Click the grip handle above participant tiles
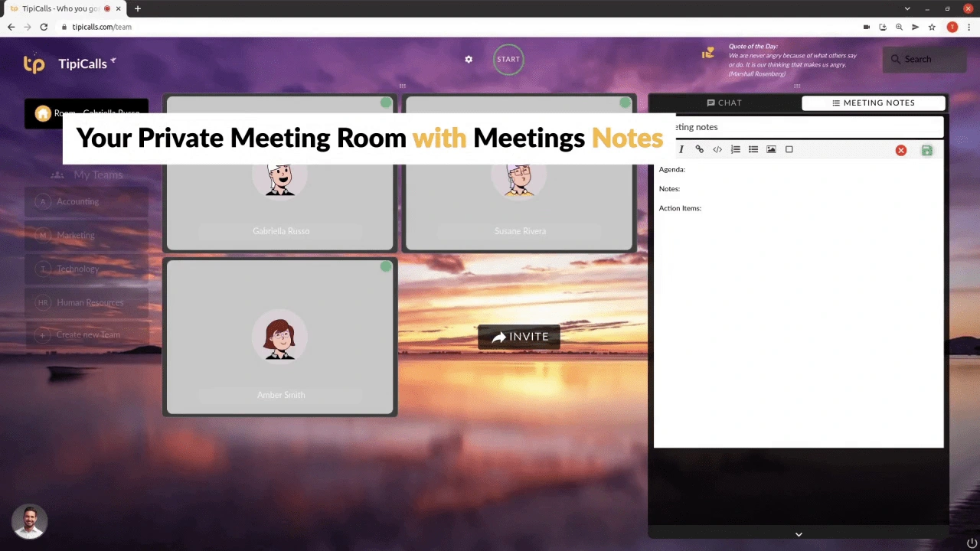Viewport: 980px width, 551px height. click(402, 86)
